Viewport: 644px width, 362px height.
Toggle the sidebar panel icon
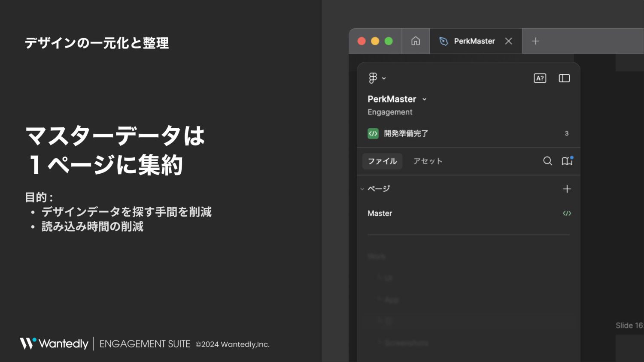tap(564, 78)
